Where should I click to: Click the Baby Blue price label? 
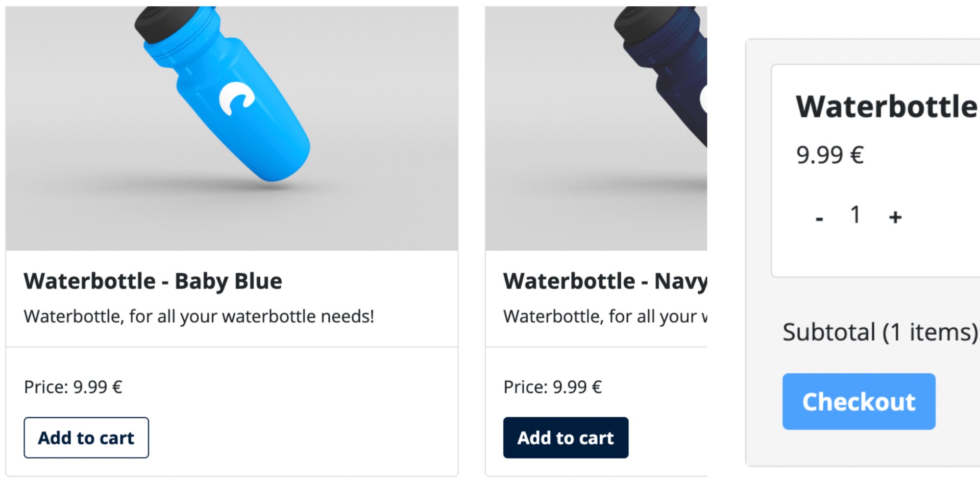coord(73,387)
